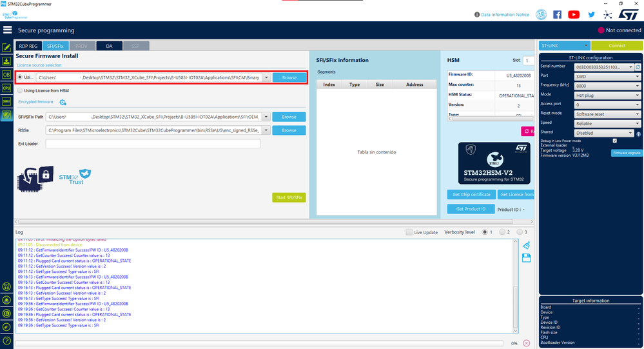Open the Facebook link icon
644x349 pixels.
[x=558, y=14]
